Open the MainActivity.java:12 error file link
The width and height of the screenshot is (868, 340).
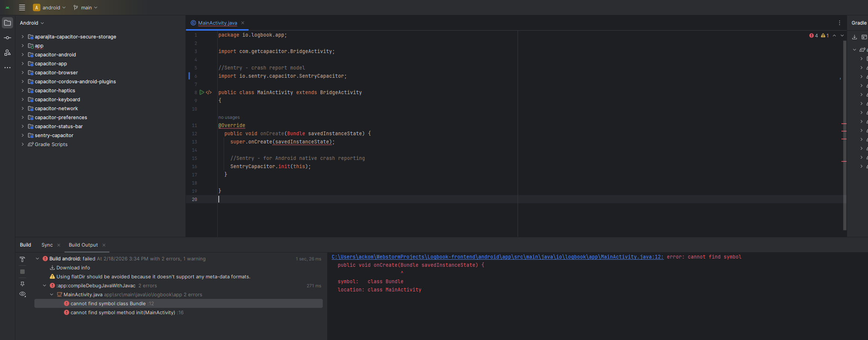coord(497,257)
